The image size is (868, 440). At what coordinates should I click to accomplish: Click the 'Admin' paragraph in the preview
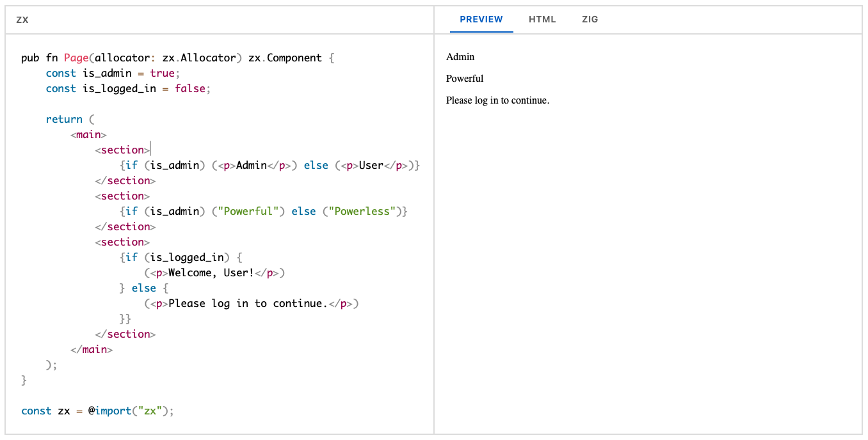click(x=460, y=57)
